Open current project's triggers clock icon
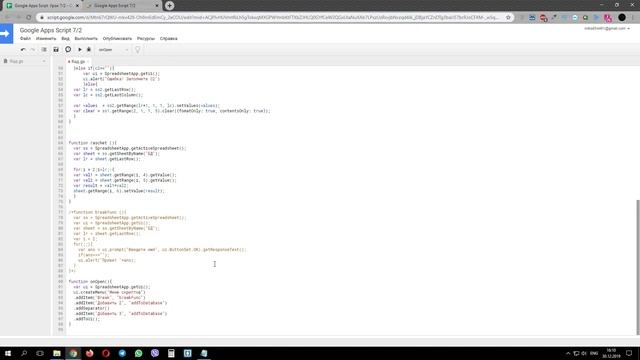The height and width of the screenshot is (360, 640). (x=68, y=49)
